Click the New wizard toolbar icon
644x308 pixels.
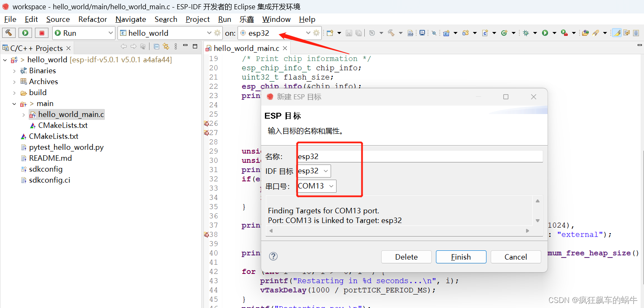pyautogui.click(x=330, y=33)
